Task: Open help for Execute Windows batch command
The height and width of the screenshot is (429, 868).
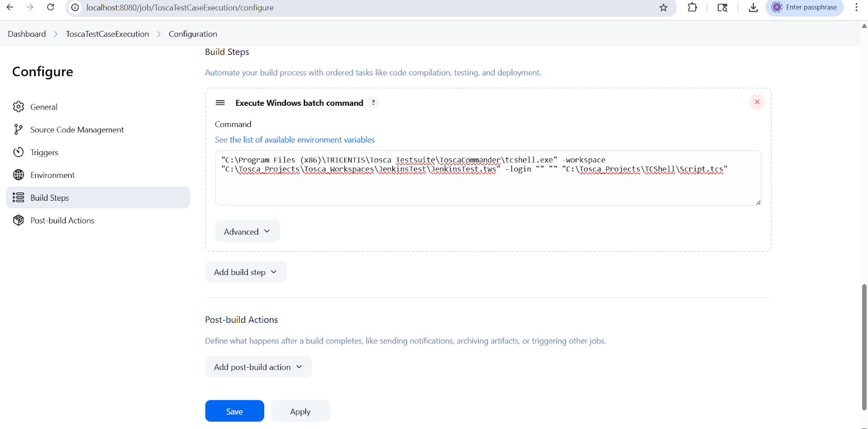Action: 373,103
